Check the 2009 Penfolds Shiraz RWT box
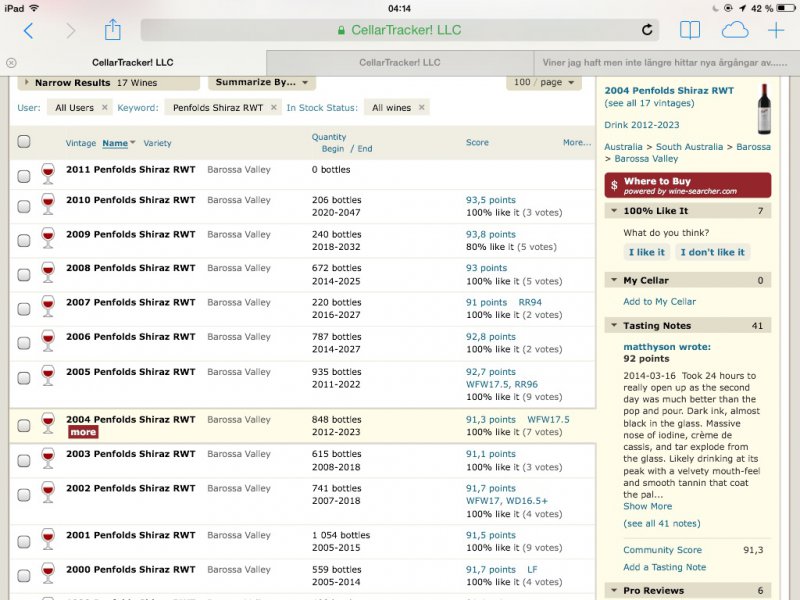Image resolution: width=800 pixels, height=600 pixels. click(x=24, y=240)
